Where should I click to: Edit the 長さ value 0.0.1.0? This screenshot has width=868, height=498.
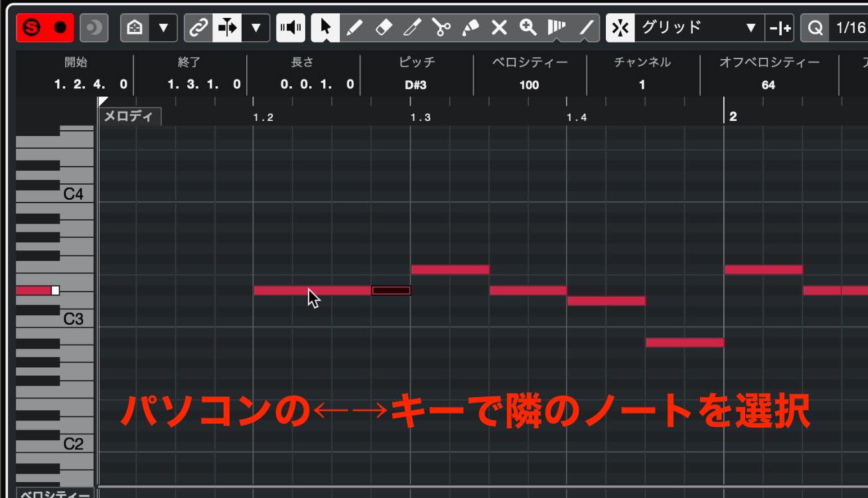pyautogui.click(x=317, y=85)
